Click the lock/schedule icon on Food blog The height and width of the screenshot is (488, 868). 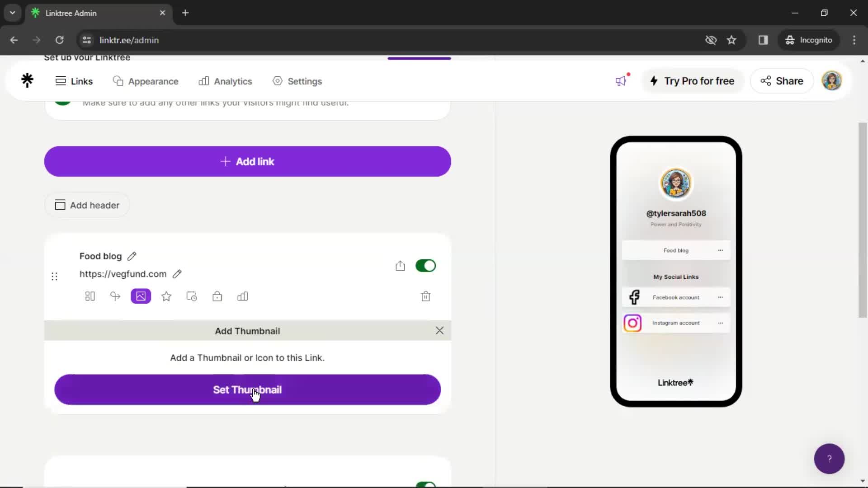217,296
